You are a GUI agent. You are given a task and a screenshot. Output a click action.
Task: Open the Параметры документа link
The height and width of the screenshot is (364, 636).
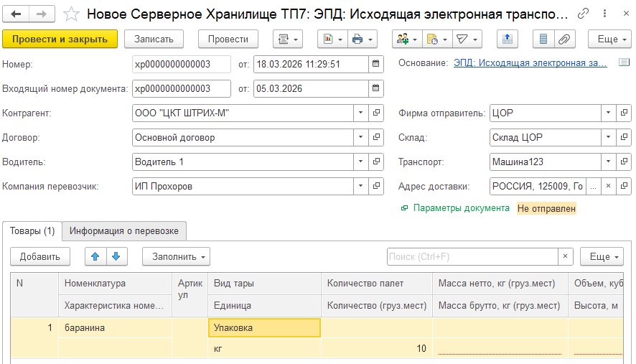461,207
